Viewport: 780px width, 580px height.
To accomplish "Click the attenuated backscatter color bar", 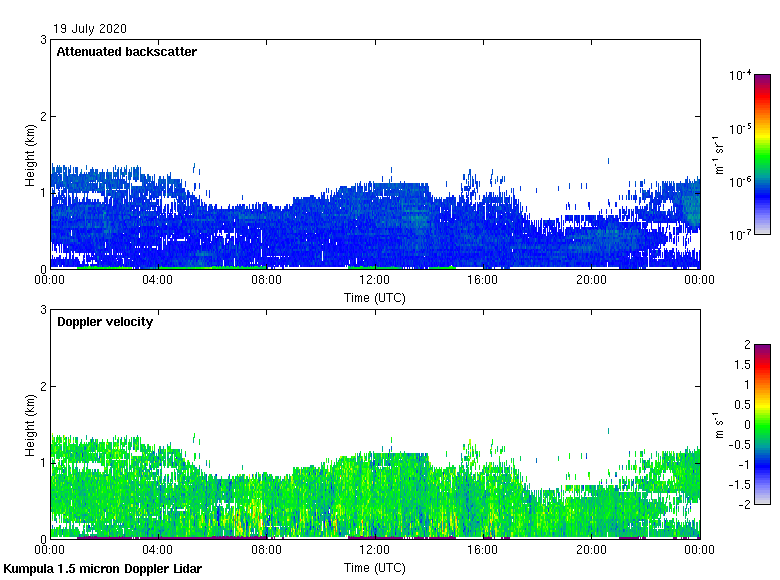I will tap(762, 154).
